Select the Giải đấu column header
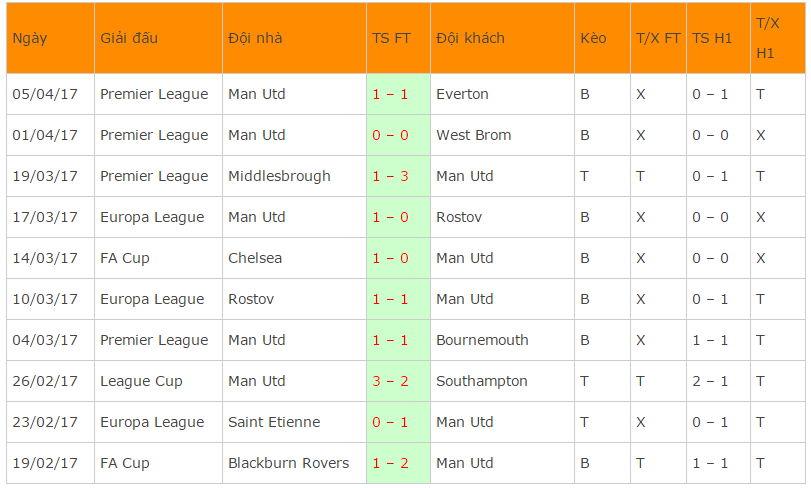The width and height of the screenshot is (811, 488). point(129,38)
